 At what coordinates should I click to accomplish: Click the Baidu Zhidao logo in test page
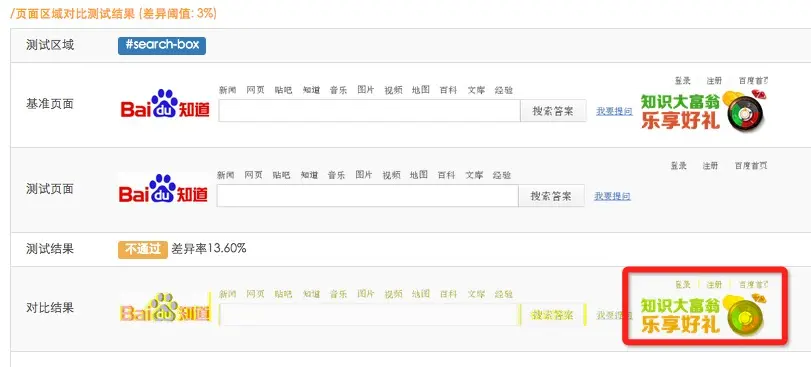click(x=163, y=189)
